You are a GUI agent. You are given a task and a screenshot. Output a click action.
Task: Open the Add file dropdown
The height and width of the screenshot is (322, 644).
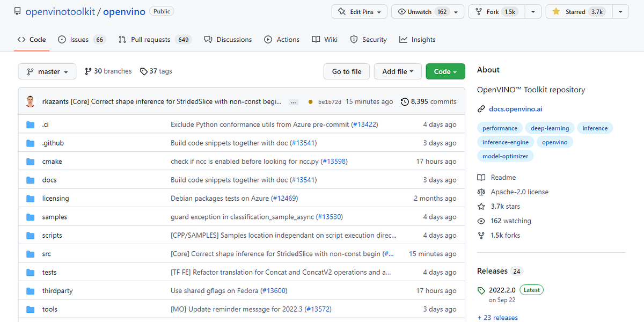click(x=398, y=71)
